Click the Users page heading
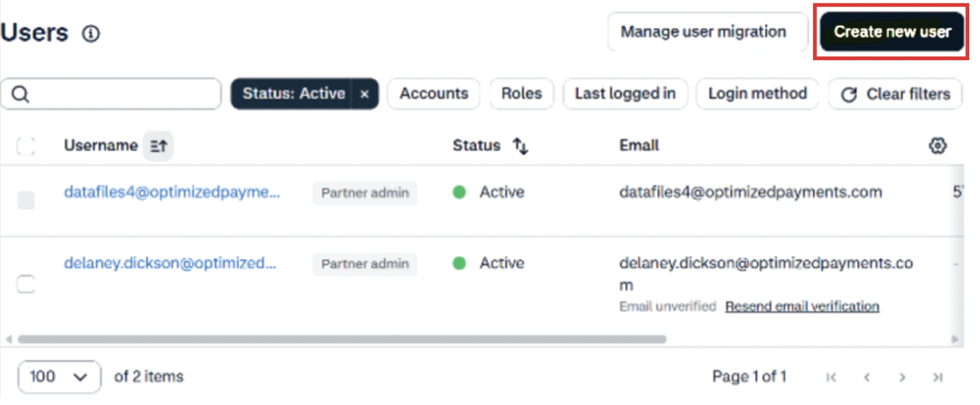Viewport: 980px width, 405px height. click(x=34, y=33)
